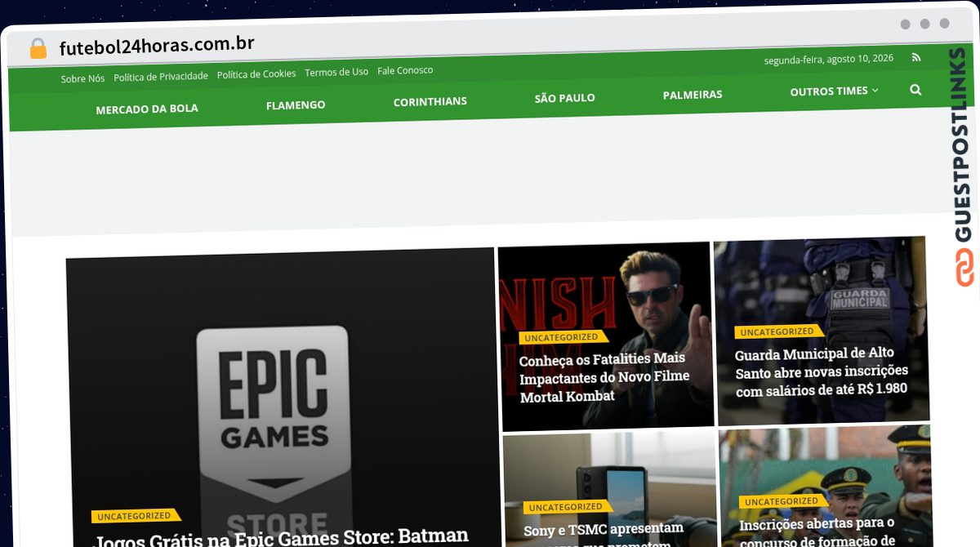The width and height of the screenshot is (980, 547).
Task: Open the Inscrições abertas concurso headline
Action: pos(817,531)
